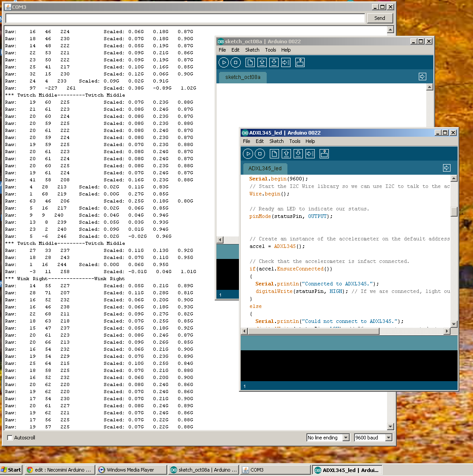Open Serial Monitor icon in ADXL345_led toolbar

(x=324, y=154)
